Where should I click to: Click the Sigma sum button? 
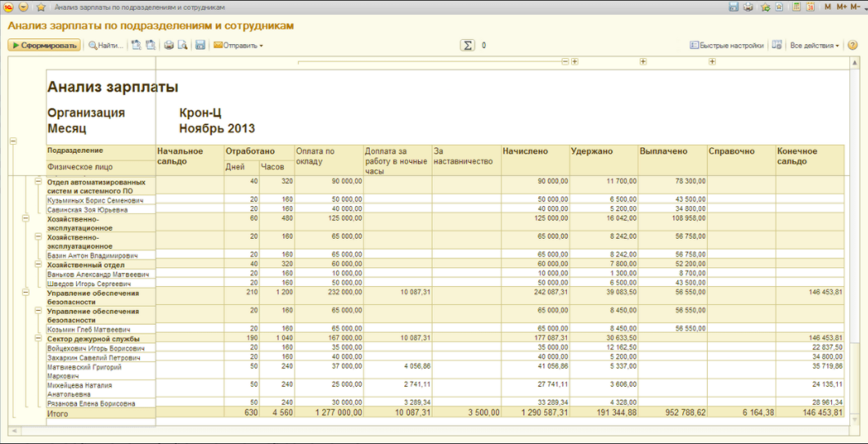468,46
